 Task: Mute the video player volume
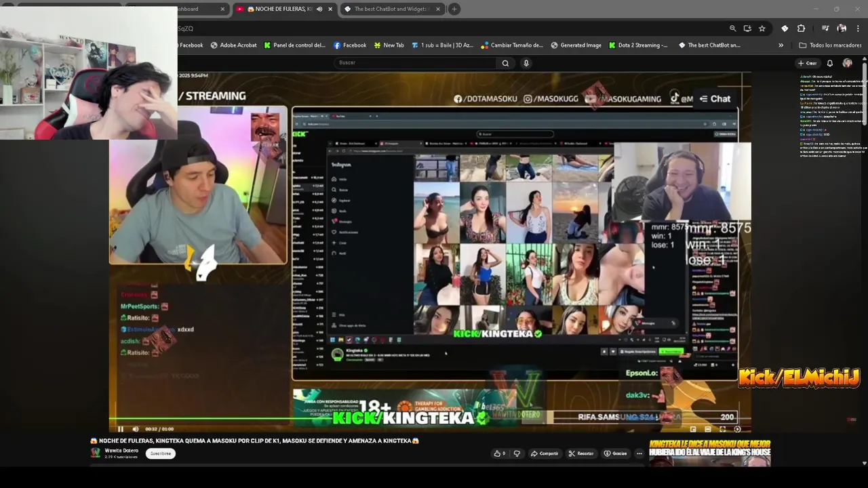click(x=135, y=429)
